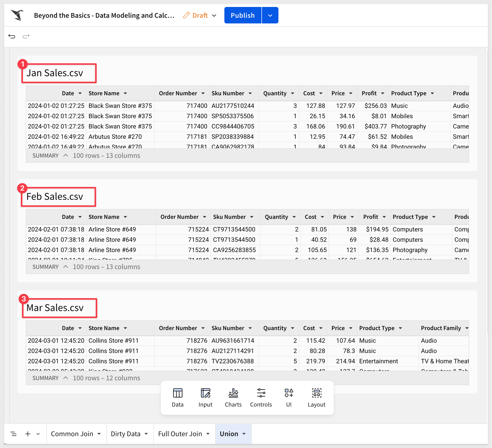492x448 pixels.
Task: Click Quantity header in Feb Sales
Action: [276, 217]
